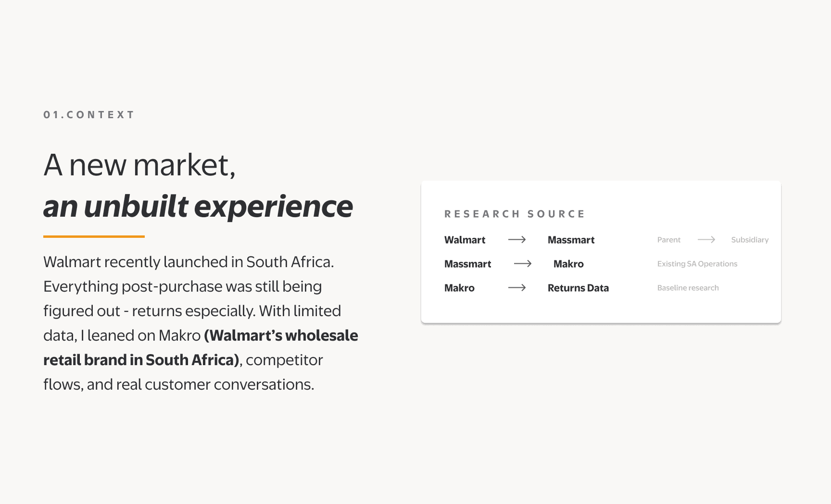Click the orange underline beneath the heading
The width and height of the screenshot is (831, 504).
pos(94,236)
